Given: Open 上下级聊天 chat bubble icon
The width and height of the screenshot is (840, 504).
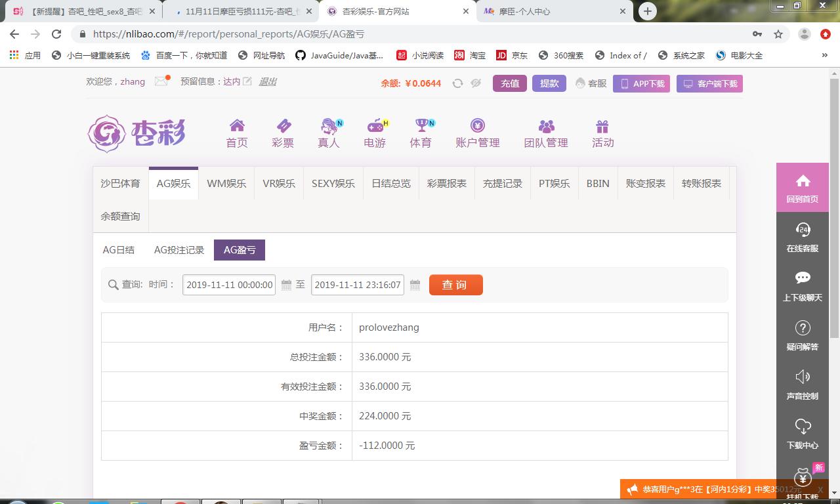Looking at the screenshot, I should click(803, 278).
